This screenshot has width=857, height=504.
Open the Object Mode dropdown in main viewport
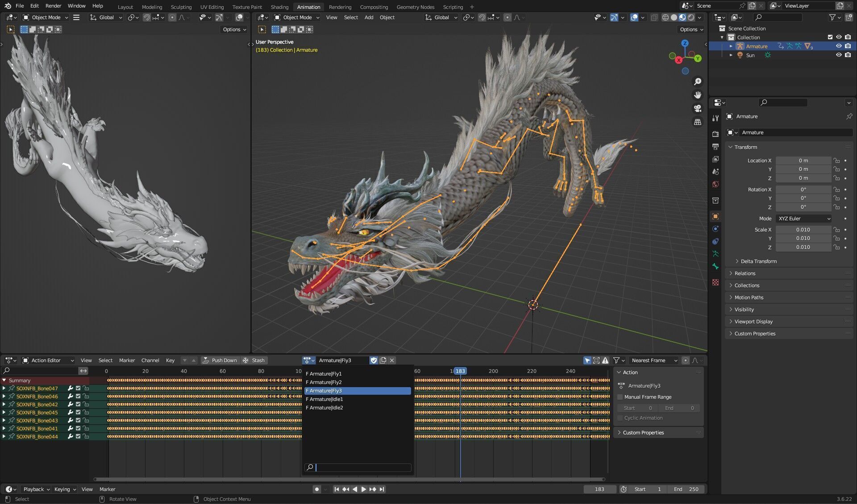(x=297, y=17)
